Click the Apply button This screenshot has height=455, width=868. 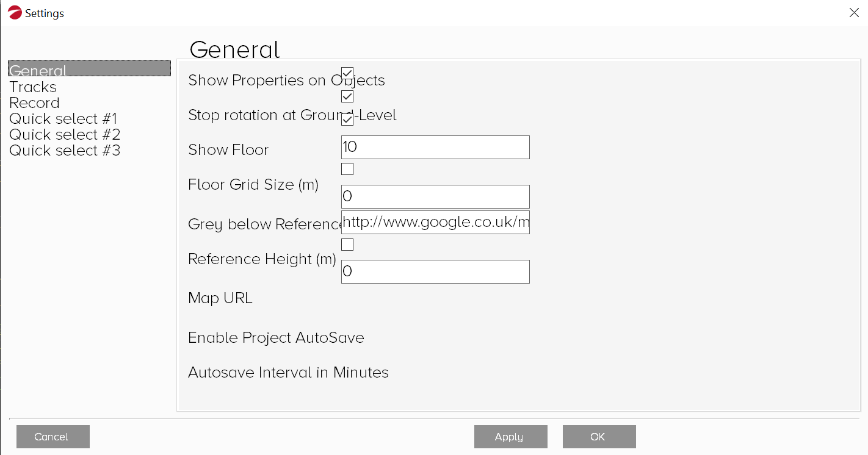pyautogui.click(x=510, y=437)
